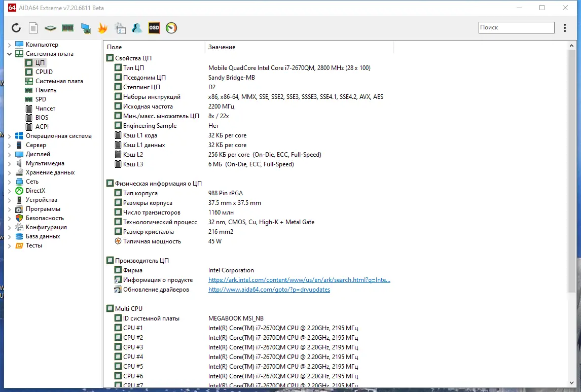Click the Компьютер monitor icon
581x392 pixels.
19,45
